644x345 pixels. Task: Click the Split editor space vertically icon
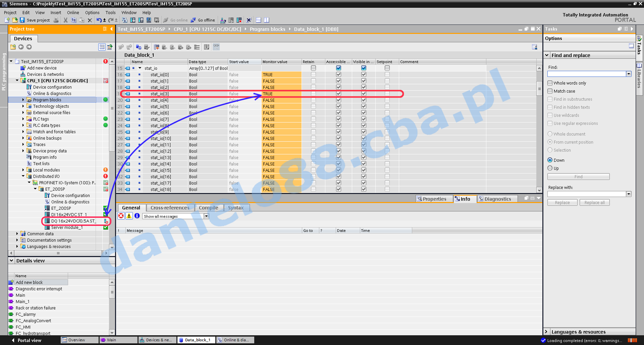pyautogui.click(x=266, y=20)
